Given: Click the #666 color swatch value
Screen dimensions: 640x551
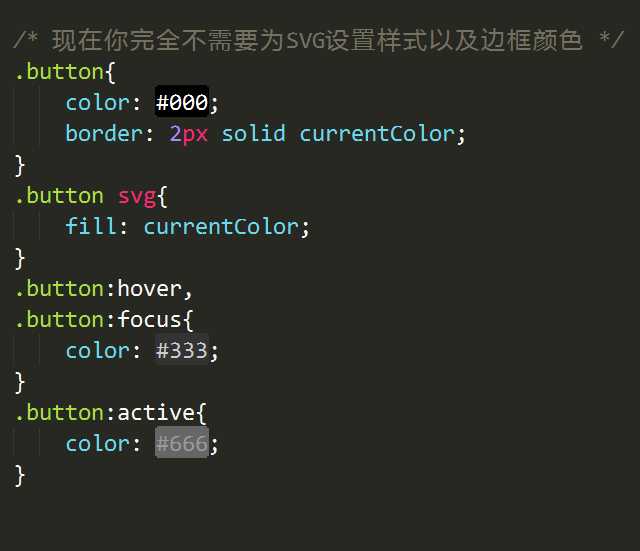Looking at the screenshot, I should 182,443.
